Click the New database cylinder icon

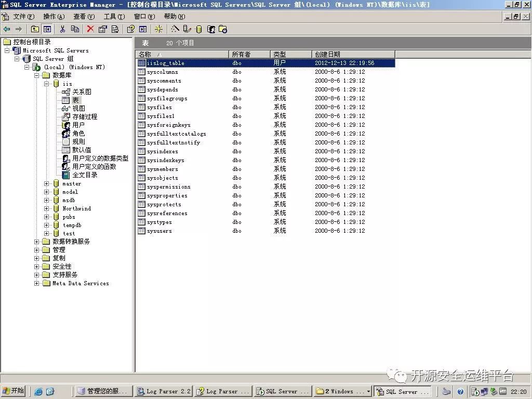point(199,29)
